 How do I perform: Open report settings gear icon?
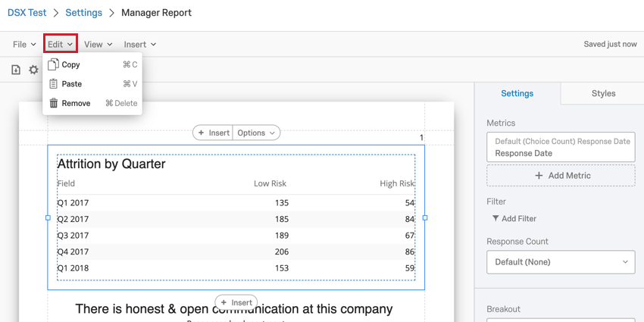33,70
